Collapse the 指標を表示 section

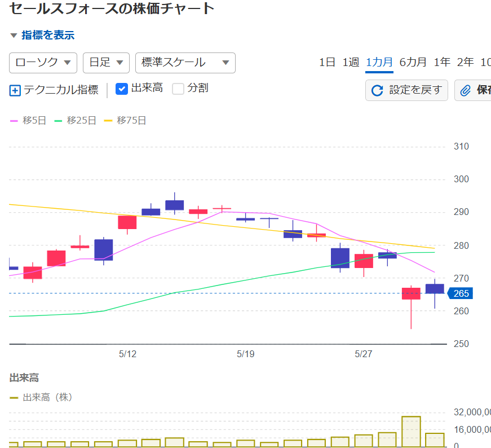(x=42, y=35)
